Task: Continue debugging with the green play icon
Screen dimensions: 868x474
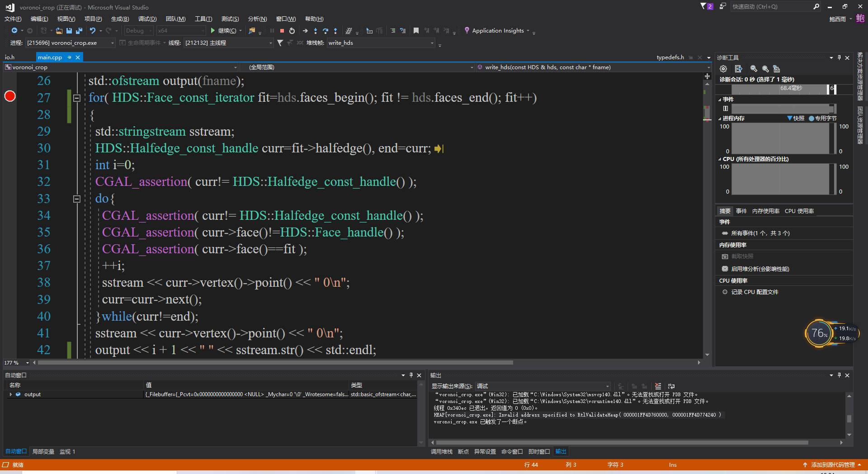Action: click(x=212, y=30)
